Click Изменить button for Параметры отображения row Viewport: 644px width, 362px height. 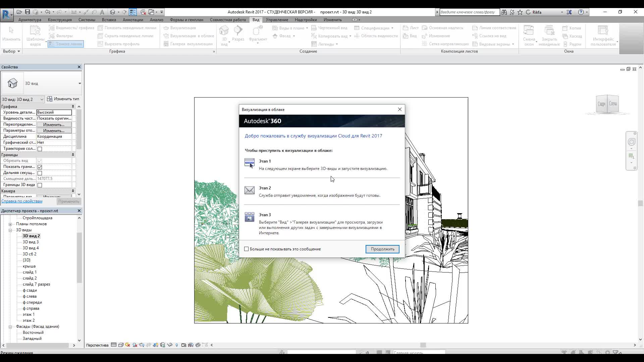pos(54,131)
